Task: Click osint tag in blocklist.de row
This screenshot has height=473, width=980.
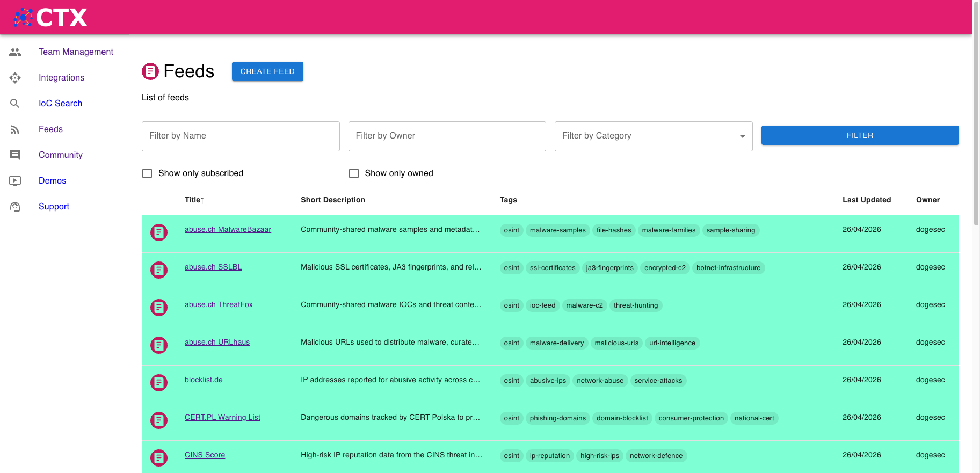Action: pos(511,381)
